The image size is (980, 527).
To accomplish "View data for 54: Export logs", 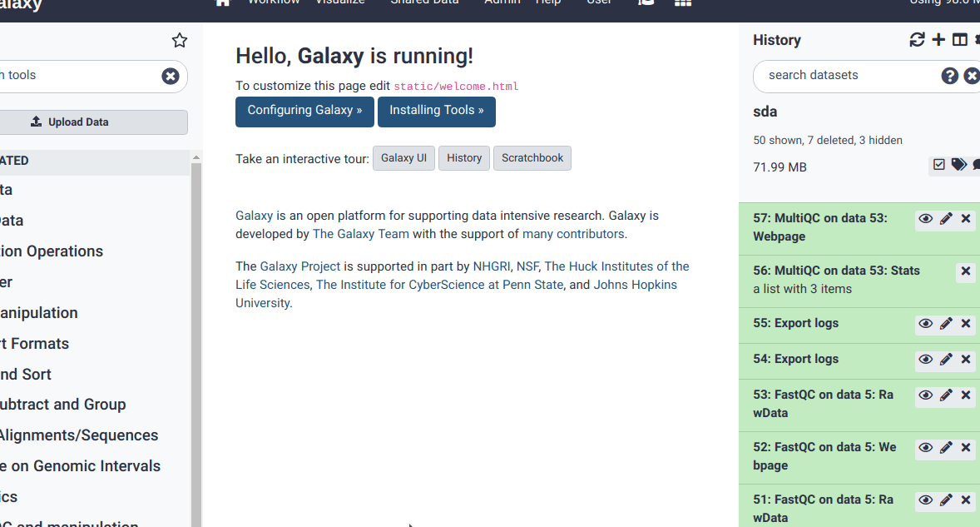I will point(926,360).
